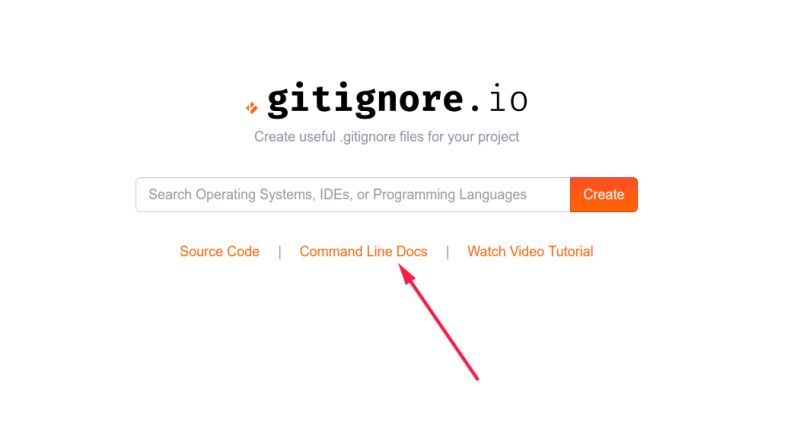Click the empty right end of search field
The height and width of the screenshot is (432, 800).
(x=548, y=194)
